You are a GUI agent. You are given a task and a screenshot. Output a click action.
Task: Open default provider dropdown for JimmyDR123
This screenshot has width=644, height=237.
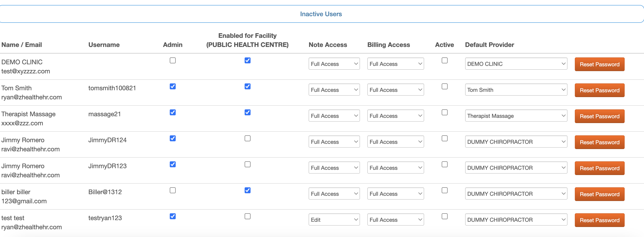point(516,168)
